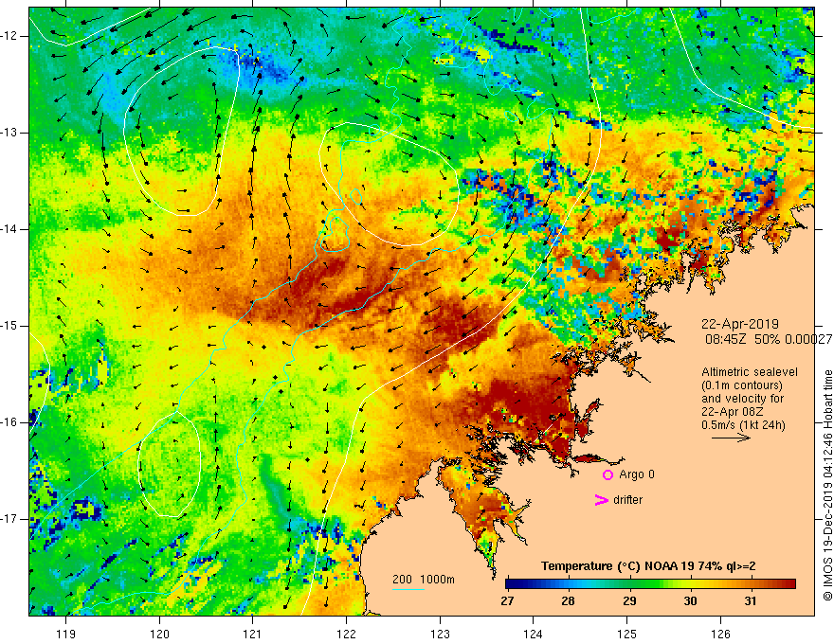This screenshot has width=834, height=644.
Task: Click the latitude label -13
Action: 9,133
